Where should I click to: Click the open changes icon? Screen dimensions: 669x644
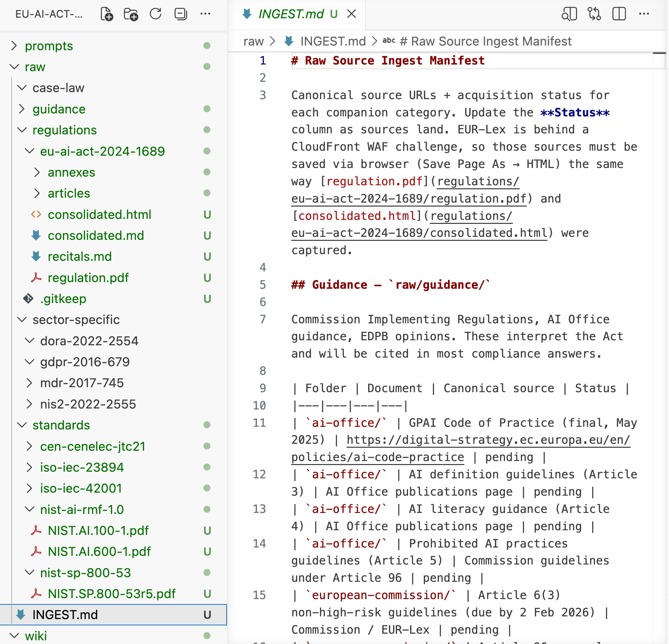point(594,14)
